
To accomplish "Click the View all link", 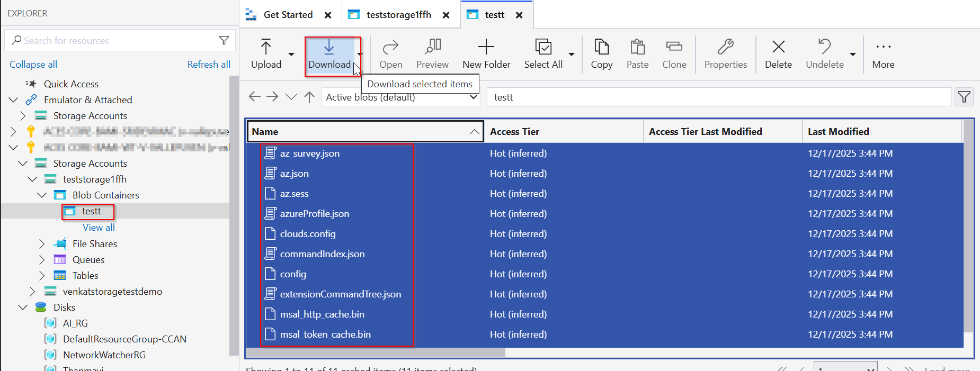I will point(99,227).
